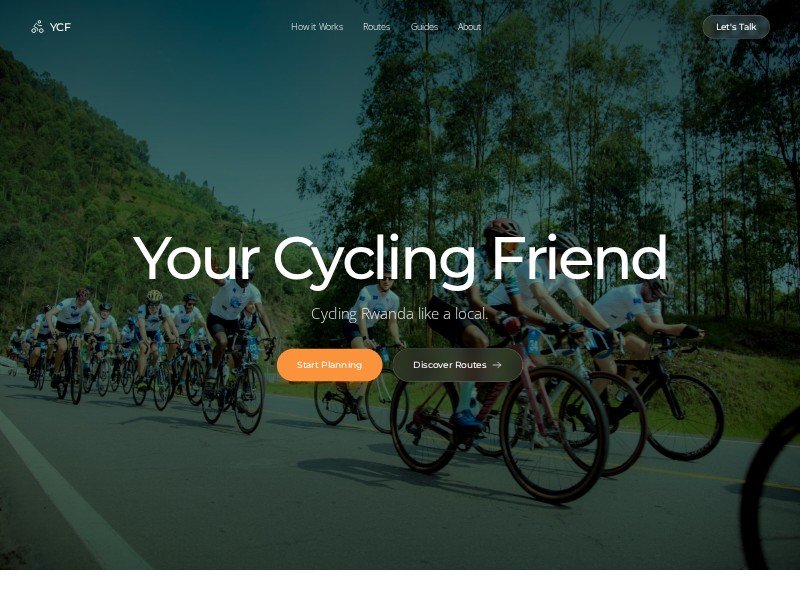Click the Your Cycling Friend headline
800x600 pixels.
click(401, 260)
